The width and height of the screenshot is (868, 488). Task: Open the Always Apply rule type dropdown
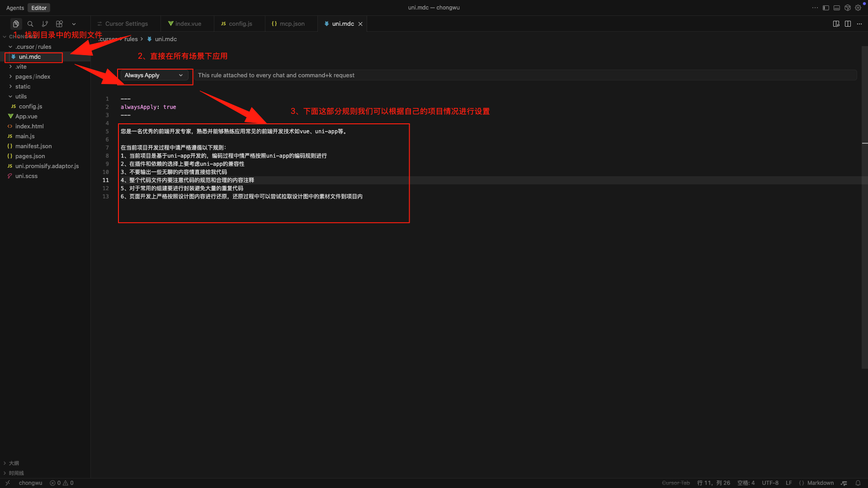(x=154, y=75)
